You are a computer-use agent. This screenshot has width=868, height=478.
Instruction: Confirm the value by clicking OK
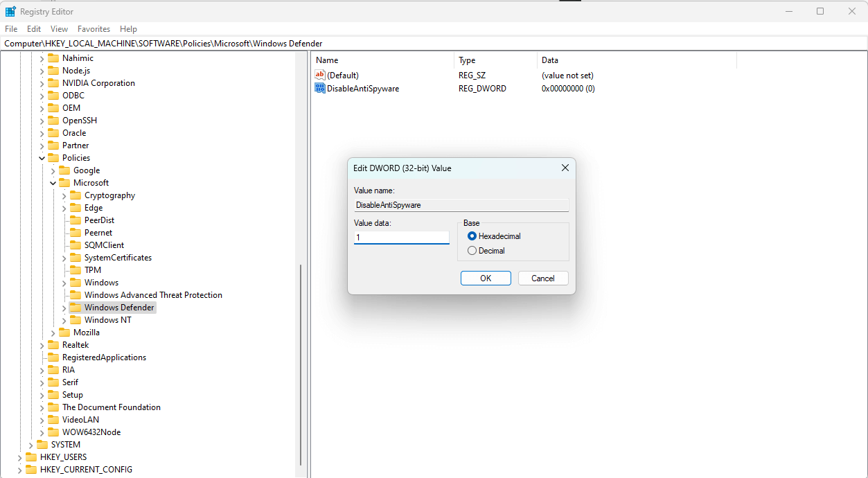click(485, 278)
